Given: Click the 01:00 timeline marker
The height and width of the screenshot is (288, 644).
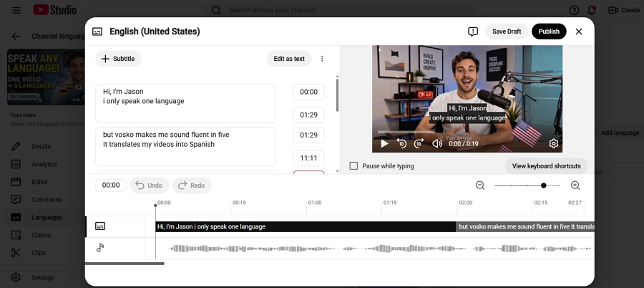Looking at the screenshot, I should click(x=315, y=203).
